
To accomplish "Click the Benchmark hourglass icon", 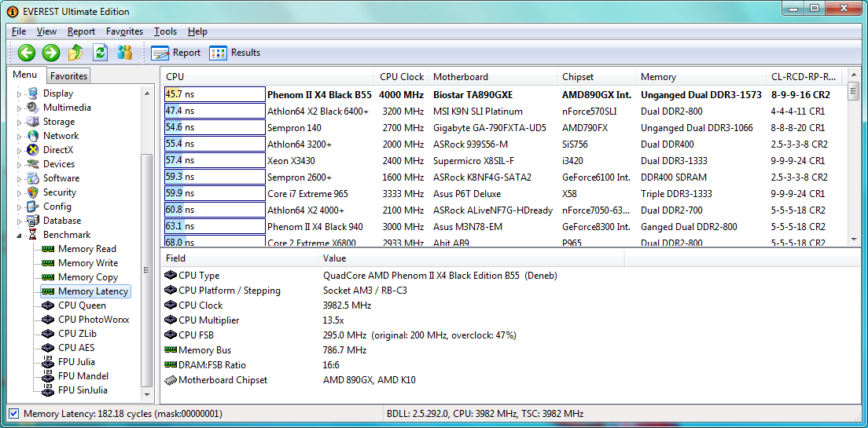I will click(33, 235).
